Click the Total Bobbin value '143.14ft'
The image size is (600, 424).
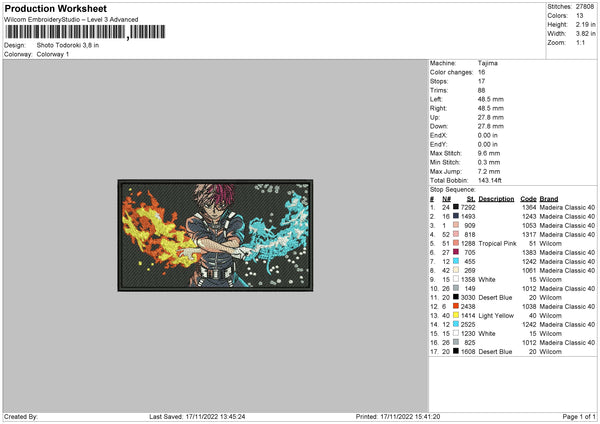click(489, 180)
